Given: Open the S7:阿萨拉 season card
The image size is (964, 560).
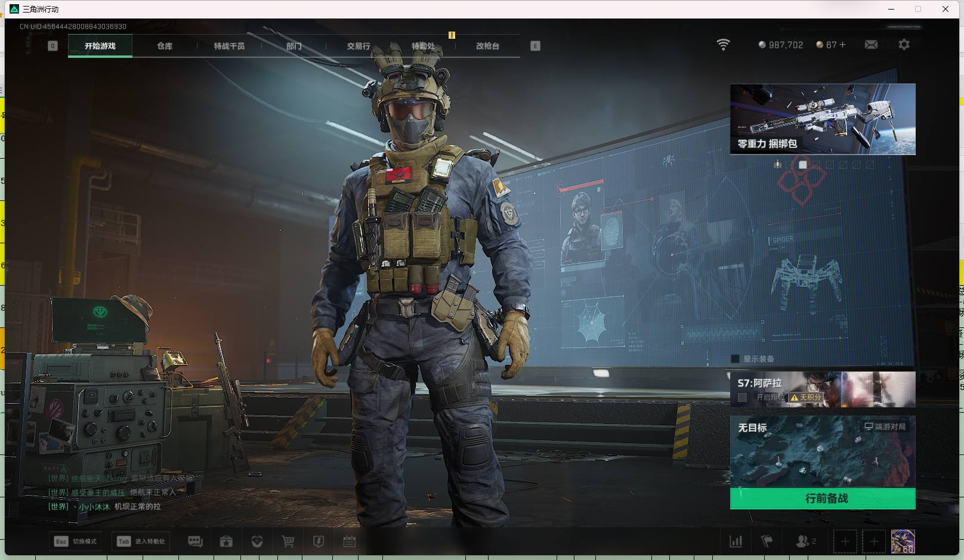Looking at the screenshot, I should [x=823, y=389].
